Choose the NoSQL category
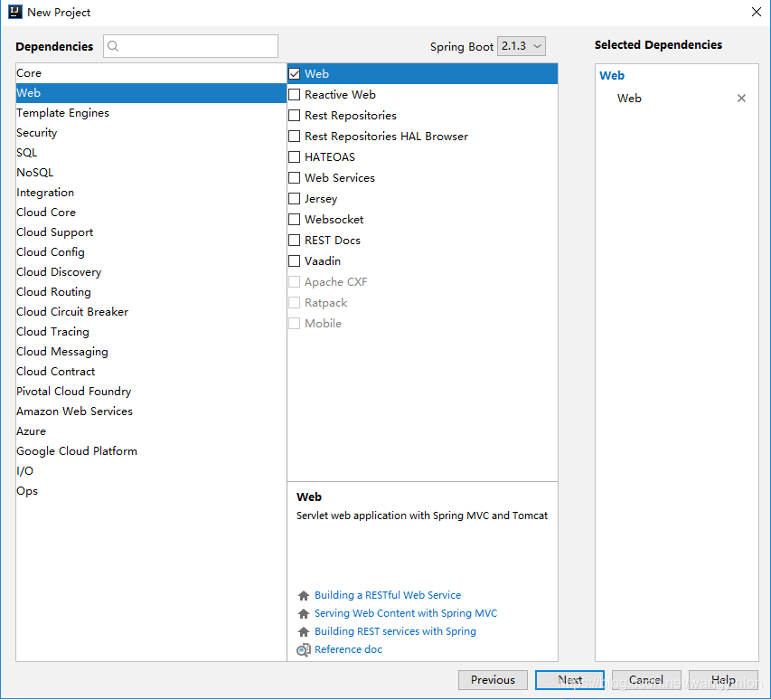Screen dimensions: 771x700 (151, 173)
